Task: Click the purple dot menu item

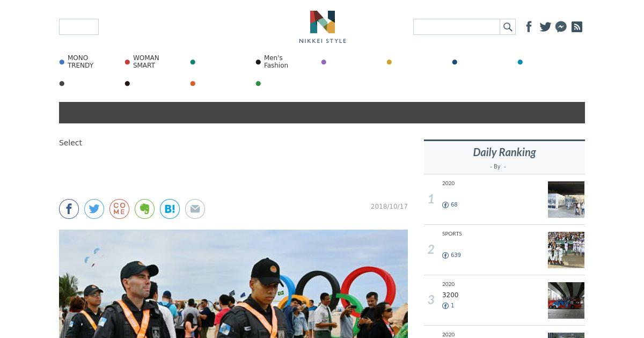Action: pyautogui.click(x=324, y=62)
